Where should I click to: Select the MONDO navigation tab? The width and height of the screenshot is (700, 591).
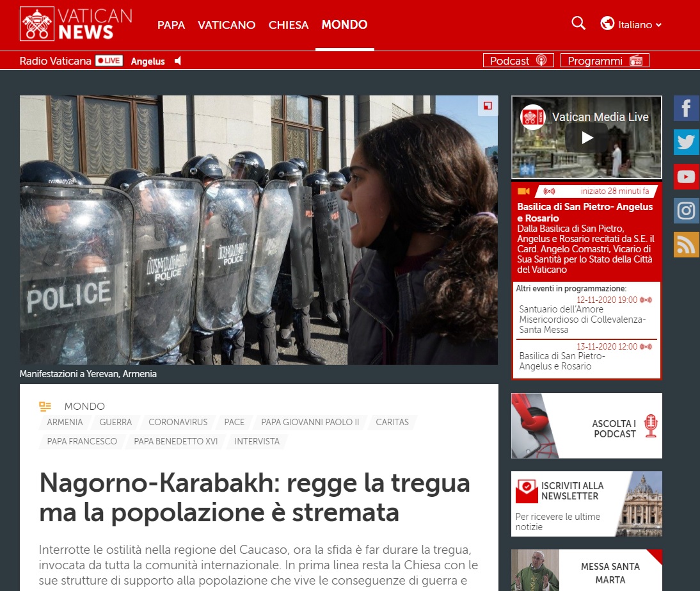(x=344, y=25)
